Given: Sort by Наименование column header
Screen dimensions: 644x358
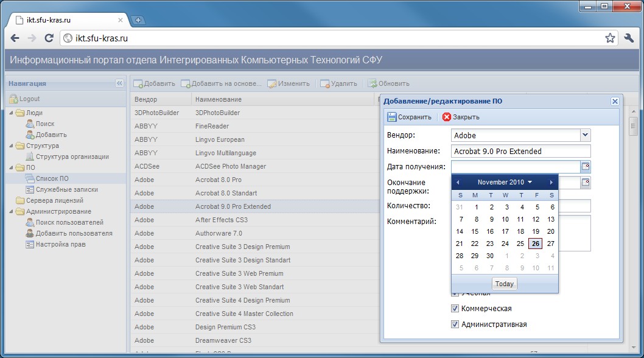Looking at the screenshot, I should pos(284,99).
